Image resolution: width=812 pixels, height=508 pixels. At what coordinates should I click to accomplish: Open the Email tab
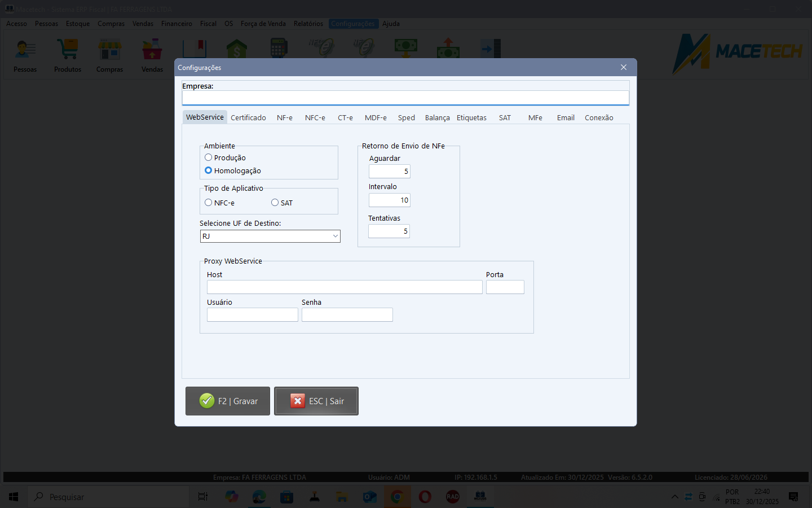point(566,117)
